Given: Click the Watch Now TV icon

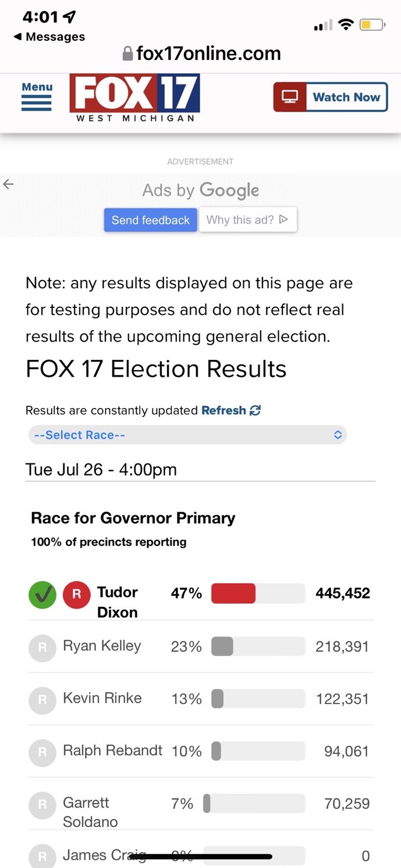Looking at the screenshot, I should coord(290,97).
